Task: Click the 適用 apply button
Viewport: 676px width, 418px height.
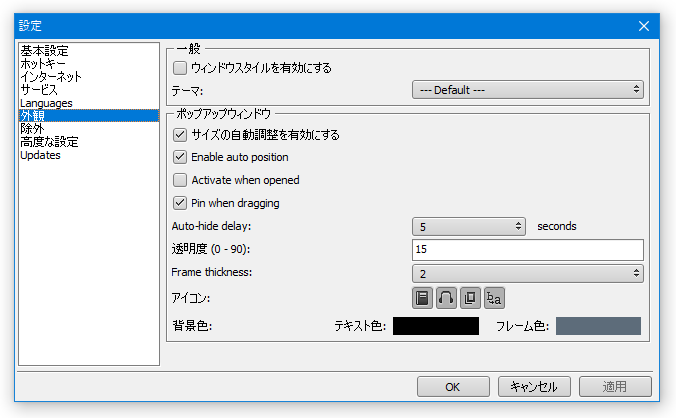Action: [615, 387]
